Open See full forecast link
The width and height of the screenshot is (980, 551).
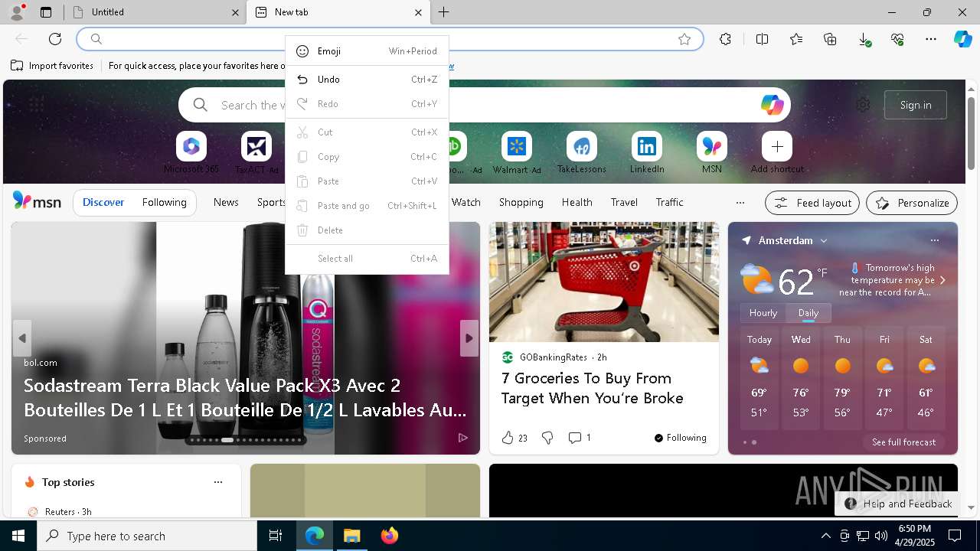(903, 442)
